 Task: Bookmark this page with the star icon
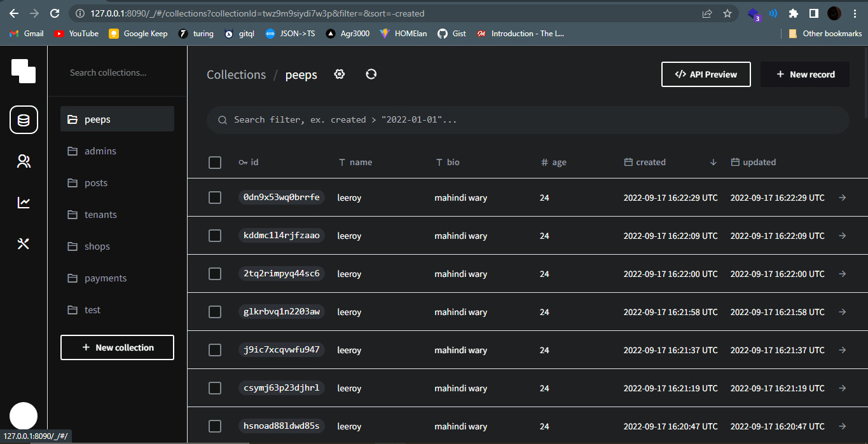point(727,13)
